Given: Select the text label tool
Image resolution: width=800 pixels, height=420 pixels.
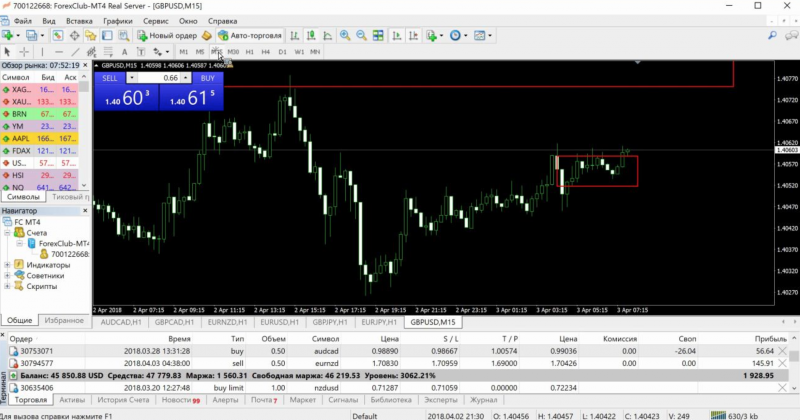Looking at the screenshot, I should (124, 51).
